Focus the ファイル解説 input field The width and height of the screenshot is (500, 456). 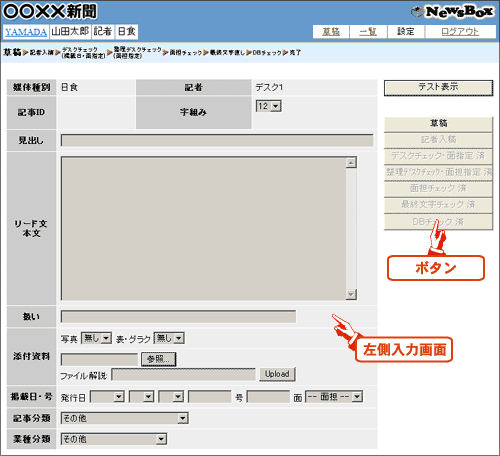[x=184, y=375]
